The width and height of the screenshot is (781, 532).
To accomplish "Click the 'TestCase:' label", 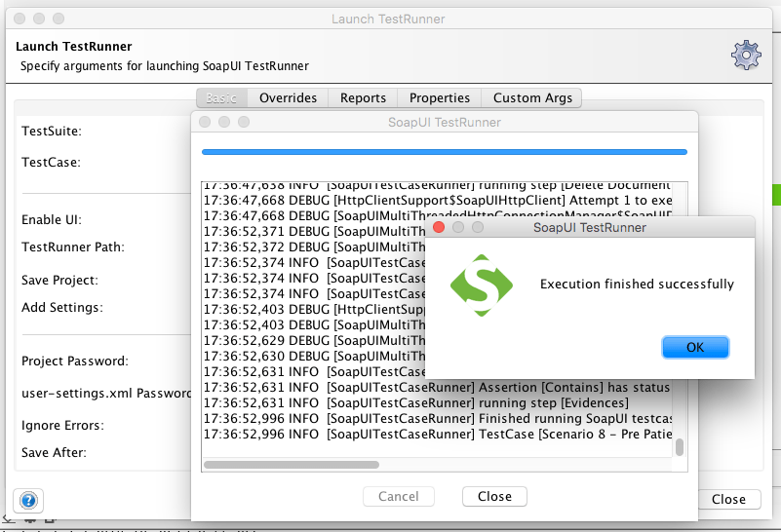I will pos(51,163).
